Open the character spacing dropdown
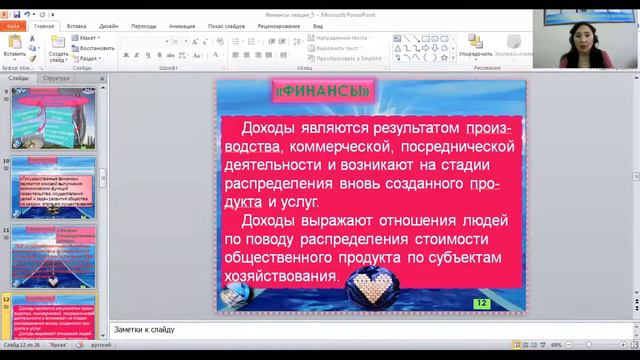The height and width of the screenshot is (360, 640). pyautogui.click(x=183, y=55)
